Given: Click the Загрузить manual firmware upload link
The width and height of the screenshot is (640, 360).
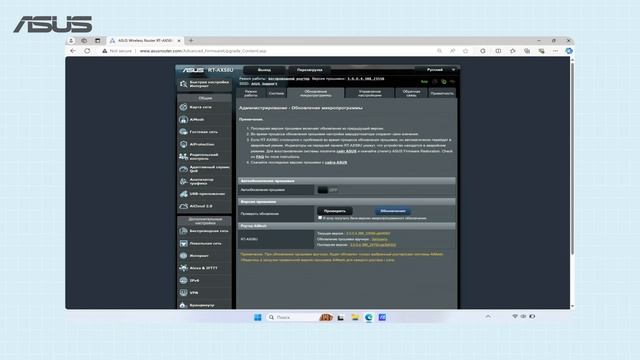Looking at the screenshot, I should tap(380, 239).
